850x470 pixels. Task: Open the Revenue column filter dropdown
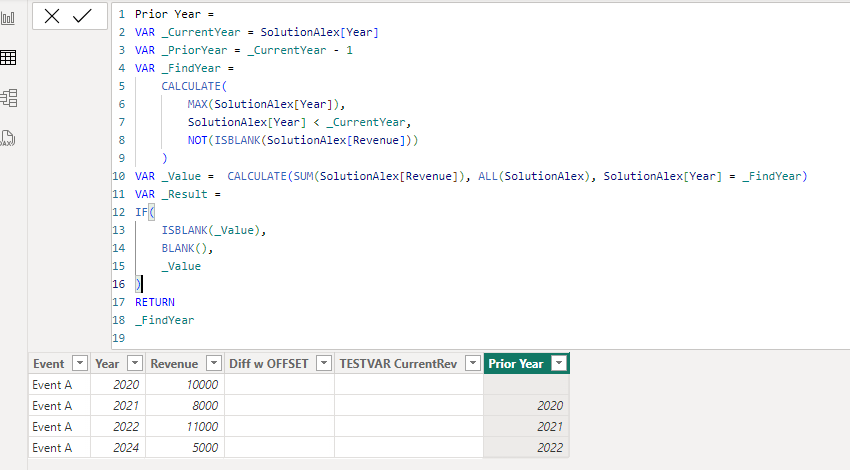click(x=214, y=363)
